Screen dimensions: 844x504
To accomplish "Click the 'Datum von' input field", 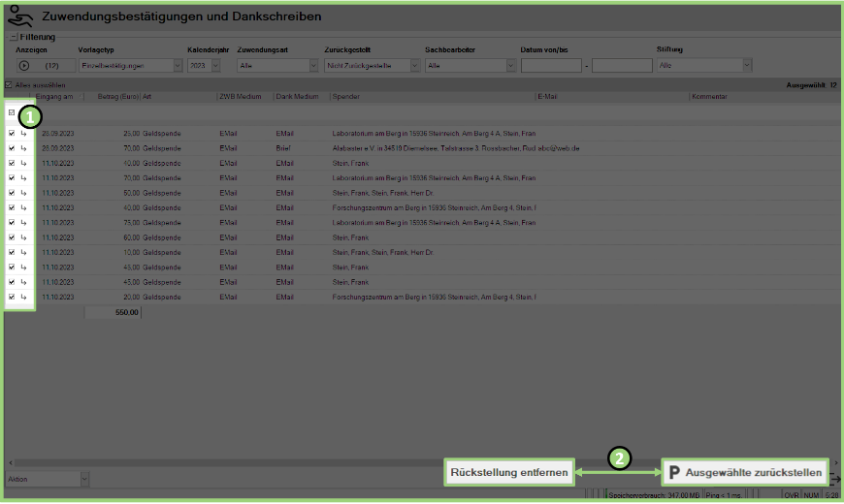I will point(551,66).
